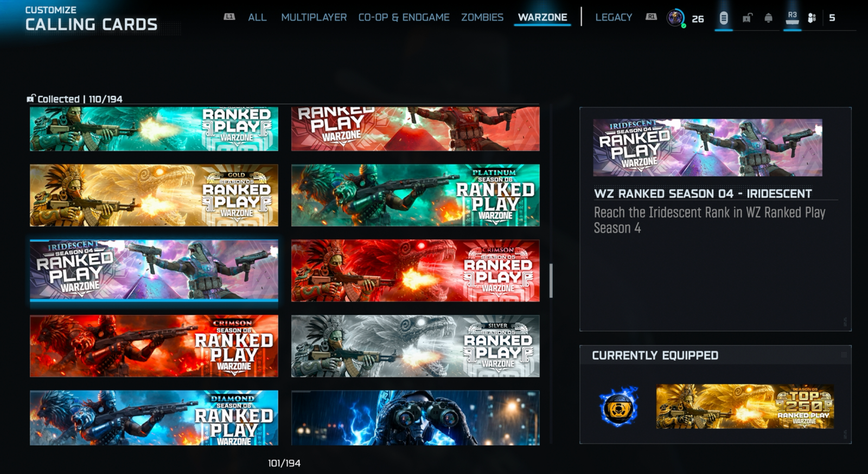Select the red pyramid Ranked Play card in top row

(x=416, y=129)
